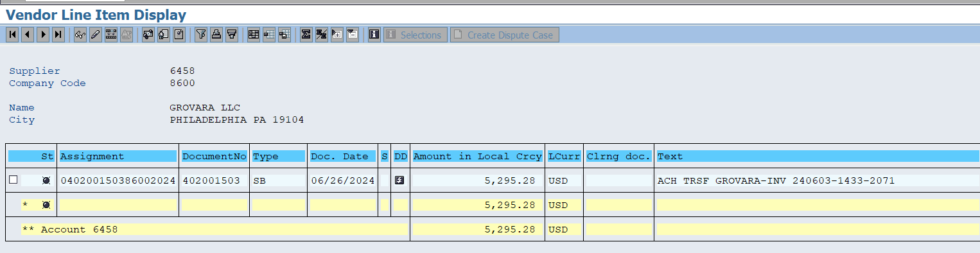This screenshot has height=253, width=980.
Task: Click the Change Document pencil icon
Action: coord(96,35)
